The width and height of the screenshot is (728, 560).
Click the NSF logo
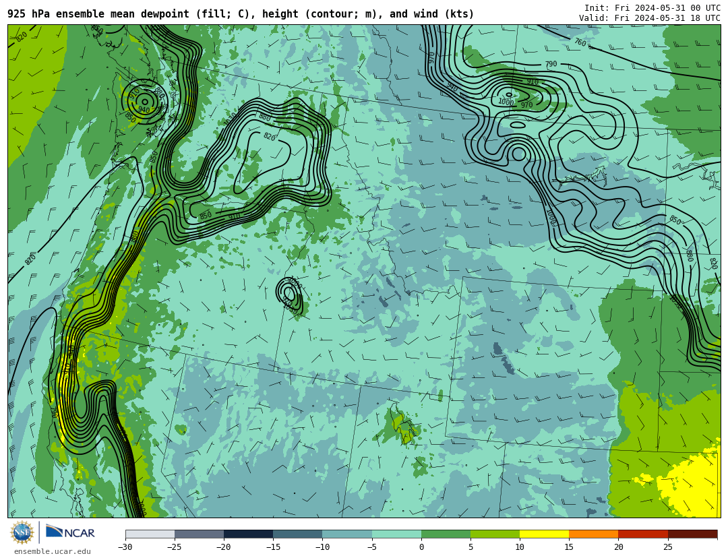22,532
